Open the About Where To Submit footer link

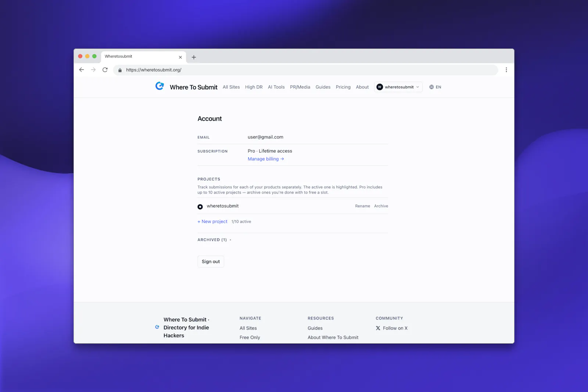click(333, 337)
